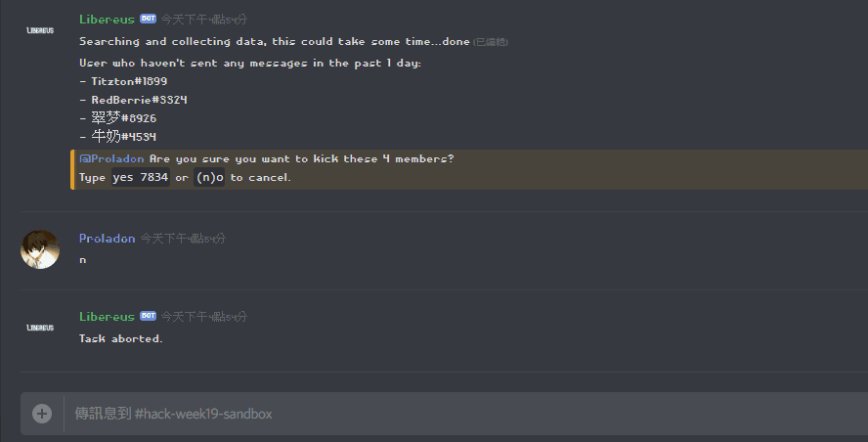Open Proladon's profile avatar picture
This screenshot has width=868, height=442.
(x=40, y=249)
